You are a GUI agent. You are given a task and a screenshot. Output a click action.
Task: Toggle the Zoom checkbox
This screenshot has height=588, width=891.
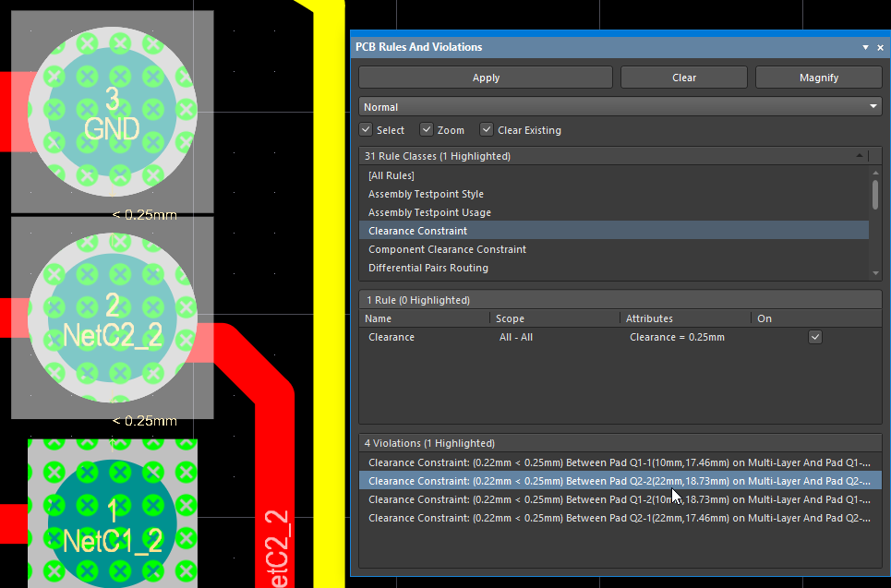pyautogui.click(x=427, y=130)
